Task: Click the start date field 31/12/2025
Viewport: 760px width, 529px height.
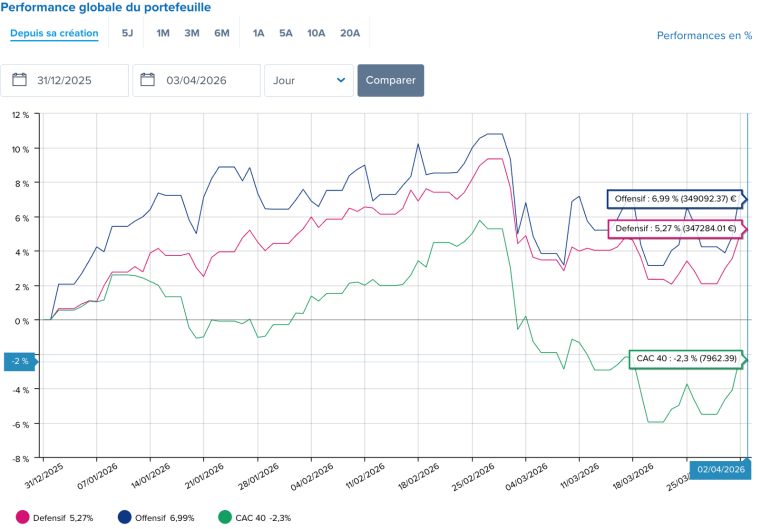Action: [x=76, y=81]
